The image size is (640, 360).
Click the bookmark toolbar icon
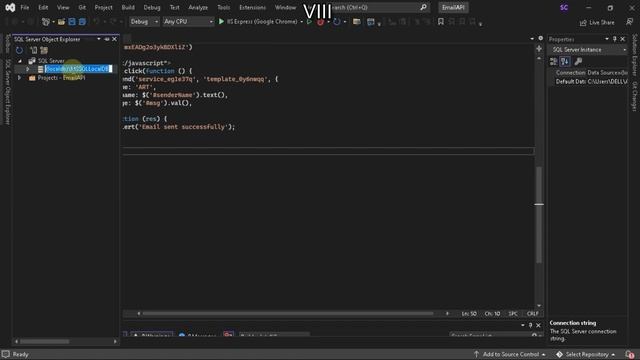pyautogui.click(x=440, y=22)
